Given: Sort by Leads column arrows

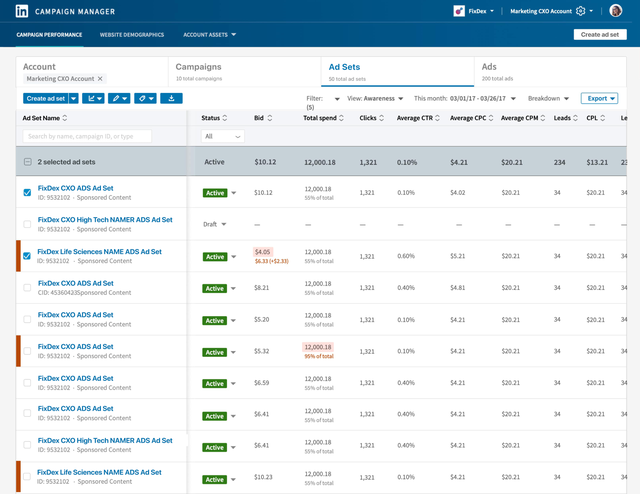Looking at the screenshot, I should pos(575,118).
